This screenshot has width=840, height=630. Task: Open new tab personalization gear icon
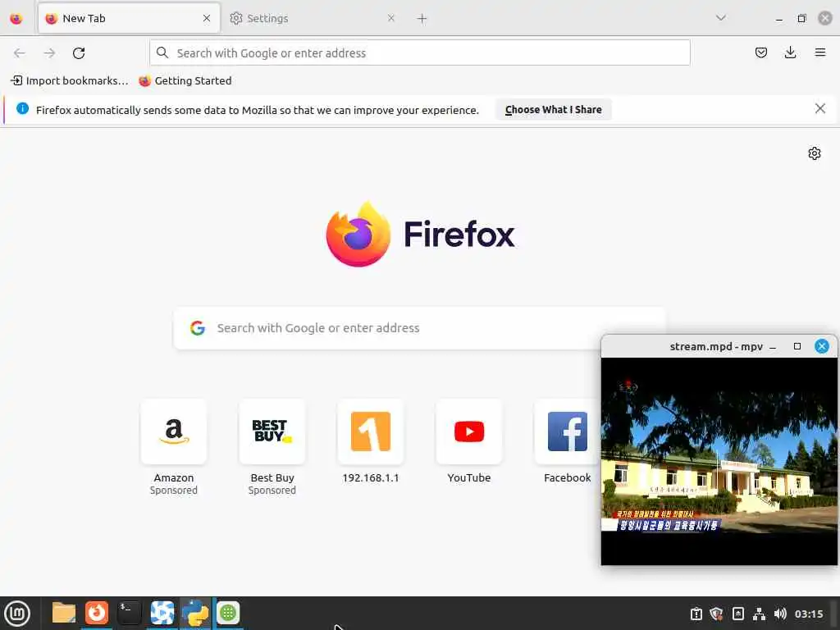(815, 153)
